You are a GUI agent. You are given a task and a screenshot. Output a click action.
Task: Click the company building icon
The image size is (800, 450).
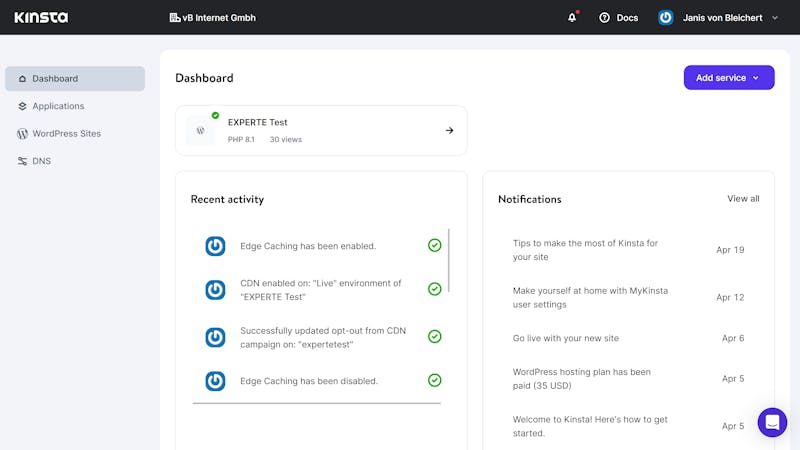[x=174, y=18]
